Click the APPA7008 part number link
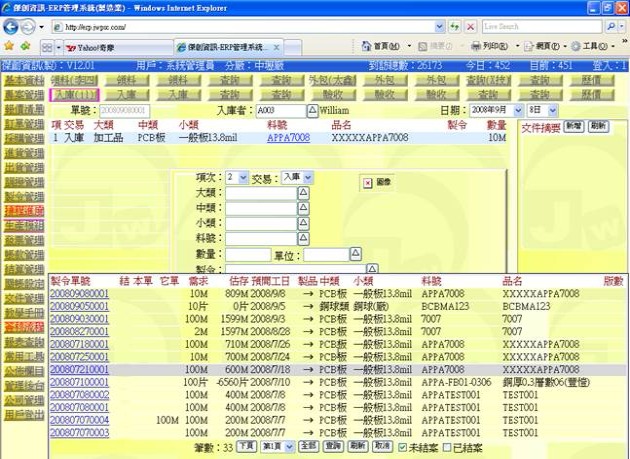 click(x=288, y=139)
